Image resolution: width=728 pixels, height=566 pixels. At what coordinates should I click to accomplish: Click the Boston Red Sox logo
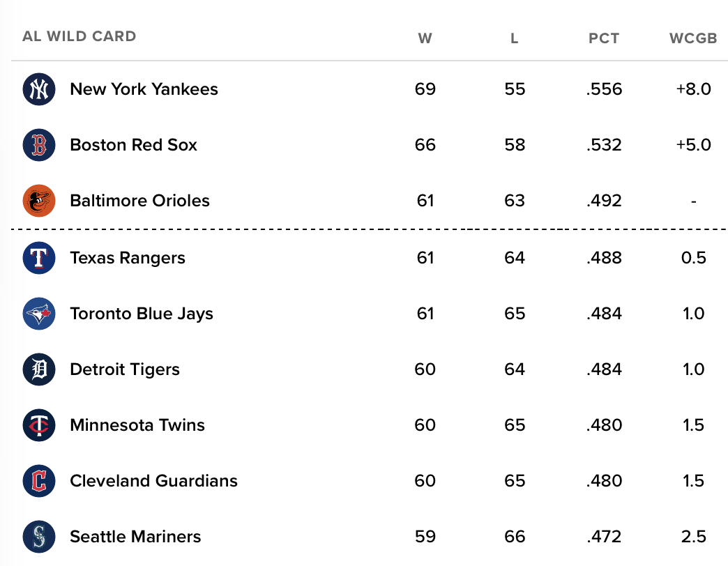[x=39, y=145]
